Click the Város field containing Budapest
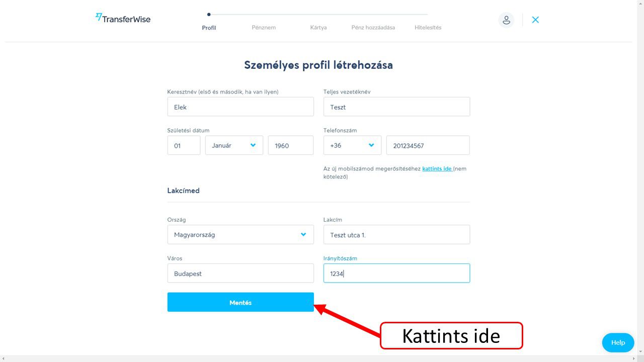The height and width of the screenshot is (362, 644). pyautogui.click(x=240, y=274)
